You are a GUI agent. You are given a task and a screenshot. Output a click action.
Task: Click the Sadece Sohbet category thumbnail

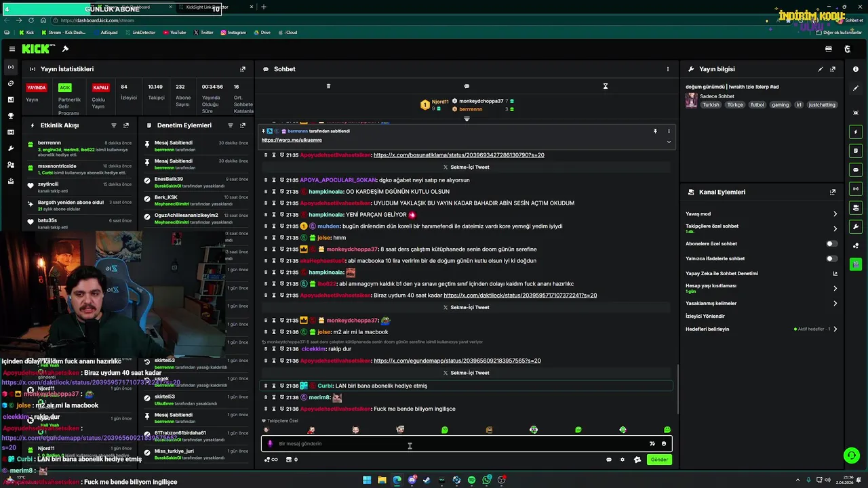(691, 100)
